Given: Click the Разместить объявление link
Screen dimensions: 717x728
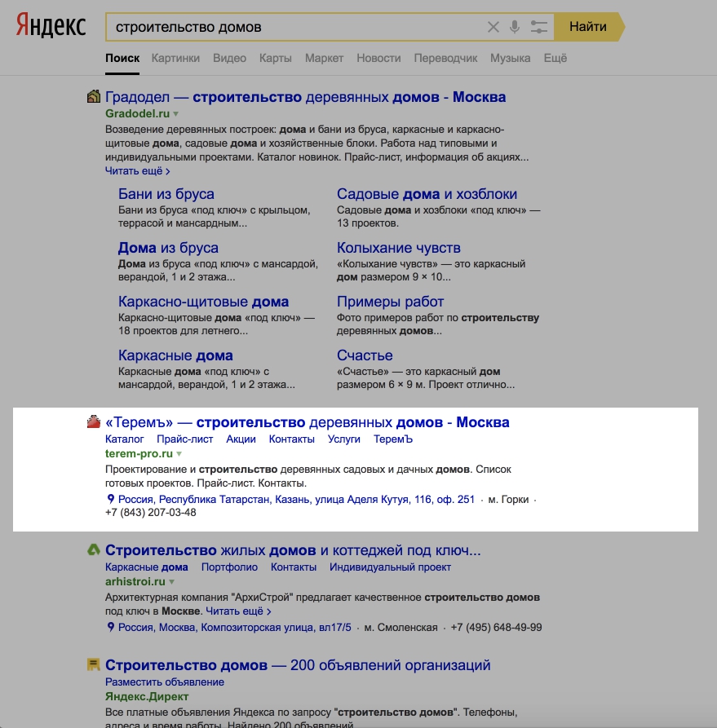Looking at the screenshot, I should tap(165, 682).
